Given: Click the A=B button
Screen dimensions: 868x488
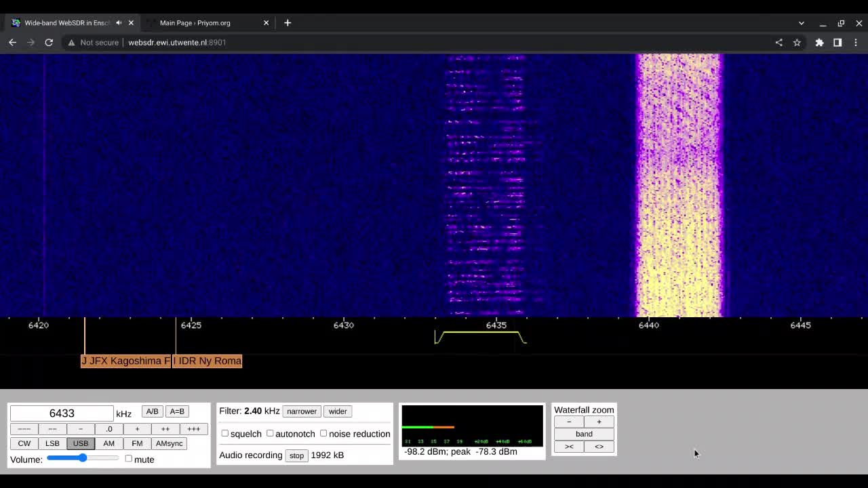Looking at the screenshot, I should pos(177,411).
